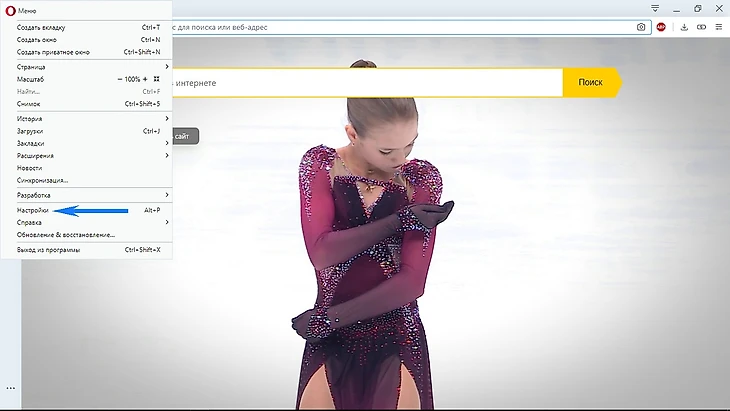Choose Обновление & восстановление menu entry
Image resolution: width=730 pixels, height=411 pixels.
point(66,235)
